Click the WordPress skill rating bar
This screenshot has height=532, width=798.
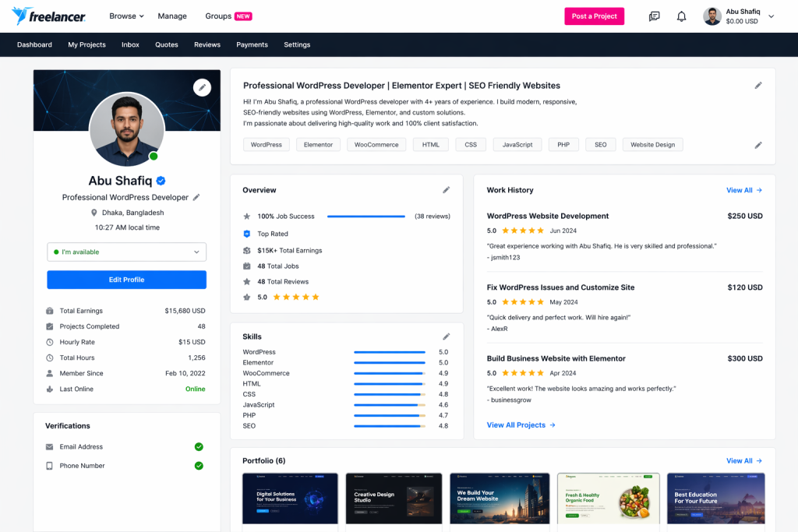(x=390, y=352)
